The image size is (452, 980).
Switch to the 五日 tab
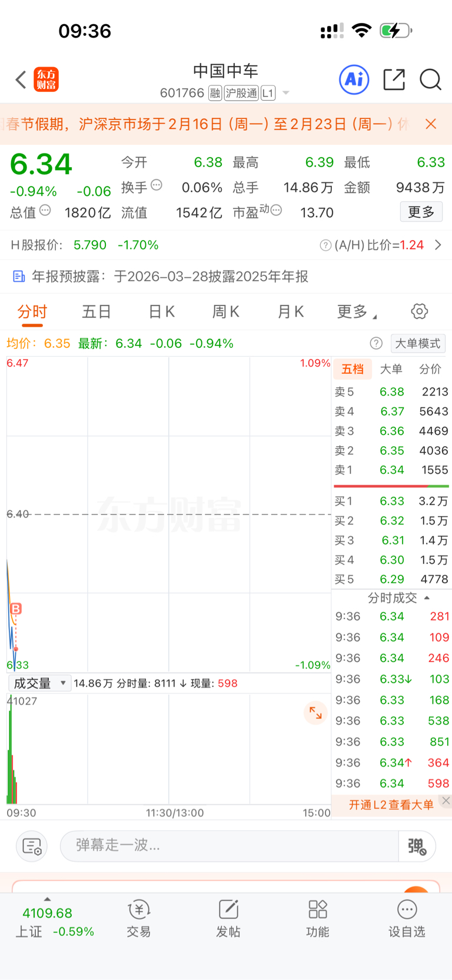(x=97, y=312)
